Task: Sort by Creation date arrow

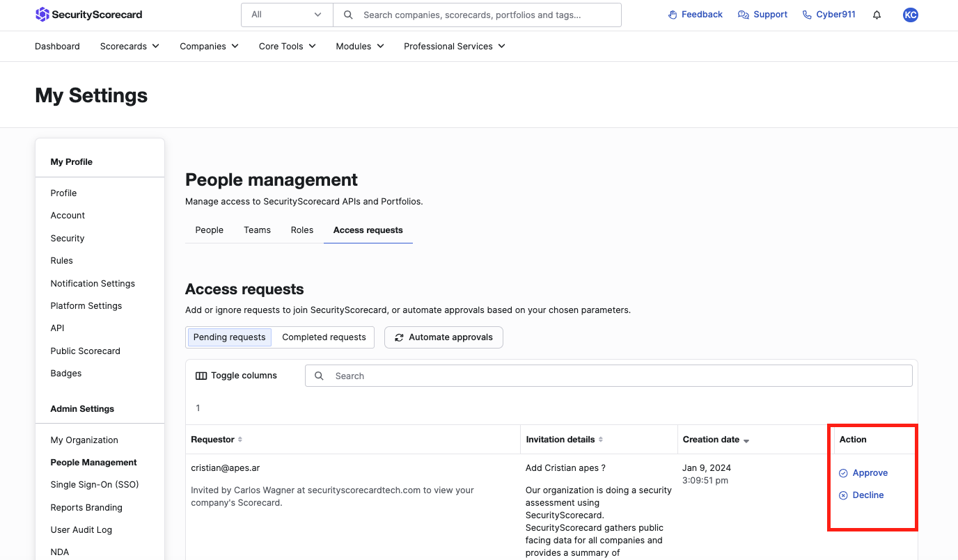Action: coord(746,440)
